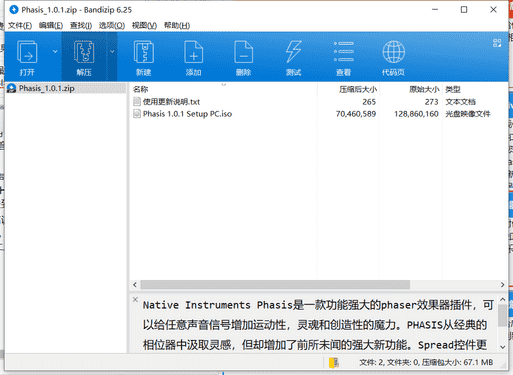This screenshot has width=513, height=375.
Task: Click the original size value 273
Action: 431,102
